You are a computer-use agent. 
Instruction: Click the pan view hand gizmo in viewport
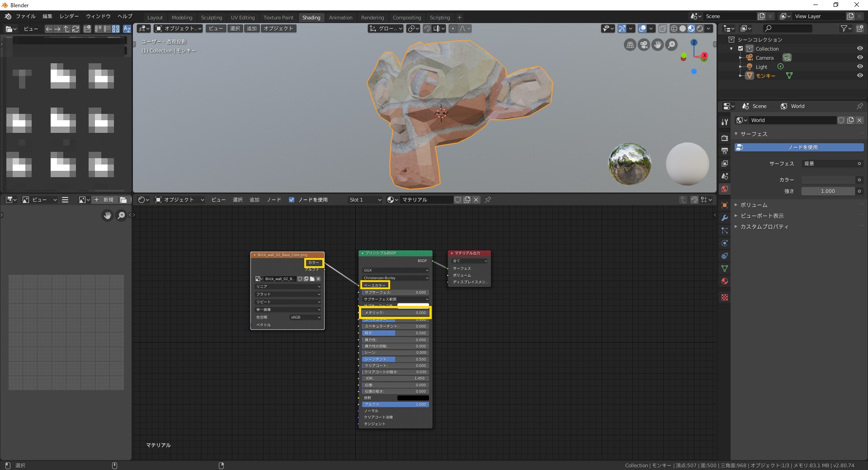click(x=658, y=45)
